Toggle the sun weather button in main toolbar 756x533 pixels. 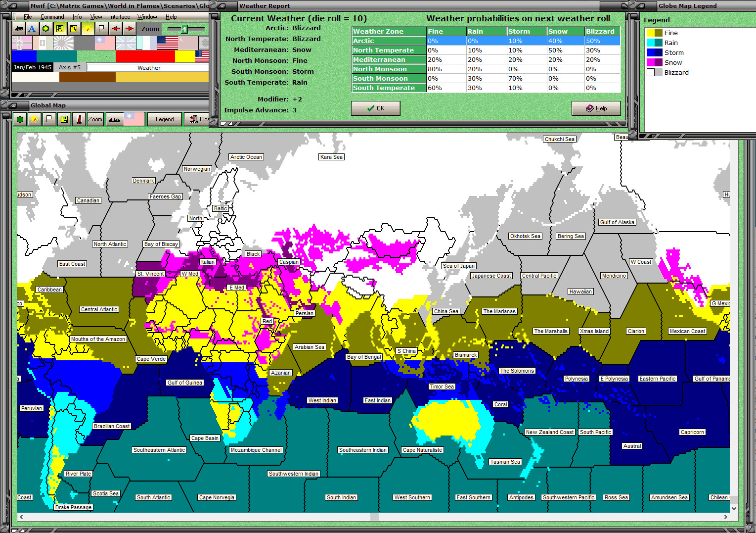click(88, 29)
